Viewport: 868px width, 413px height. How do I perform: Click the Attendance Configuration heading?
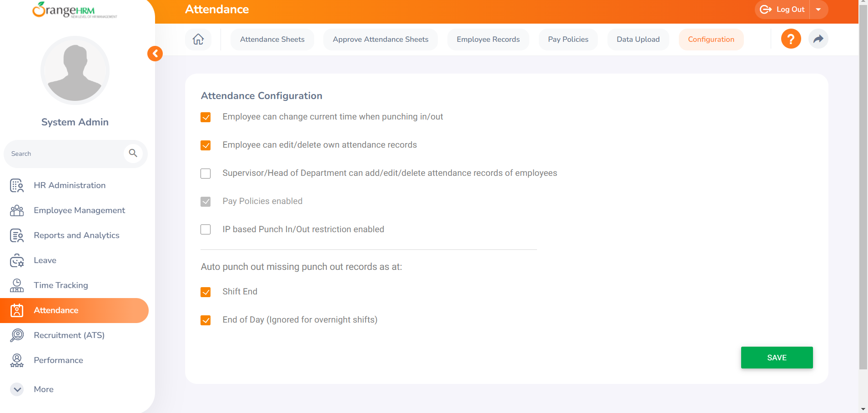pos(261,96)
